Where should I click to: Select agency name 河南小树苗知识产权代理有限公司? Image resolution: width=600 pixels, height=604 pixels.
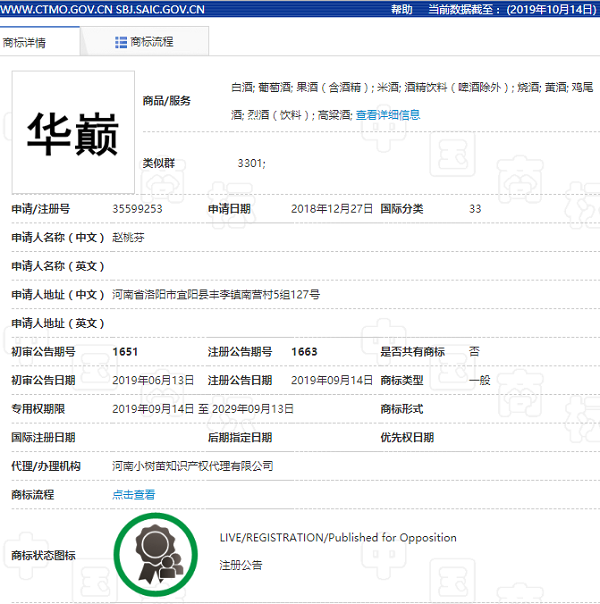coord(193,466)
